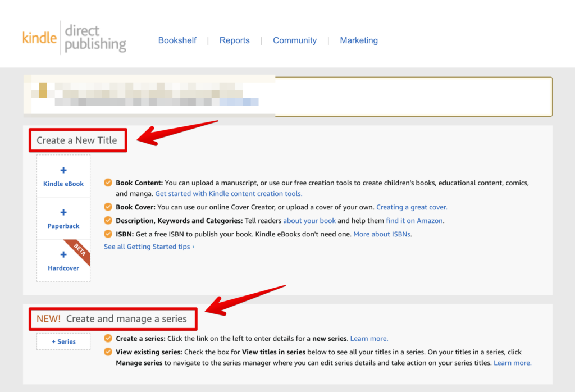Image resolution: width=575 pixels, height=392 pixels.
Task: Click the Create a New Title heading
Action: (76, 140)
